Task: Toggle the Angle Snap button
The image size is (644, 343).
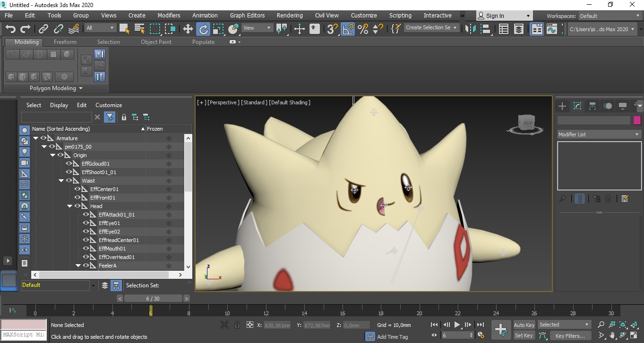Action: [x=348, y=29]
